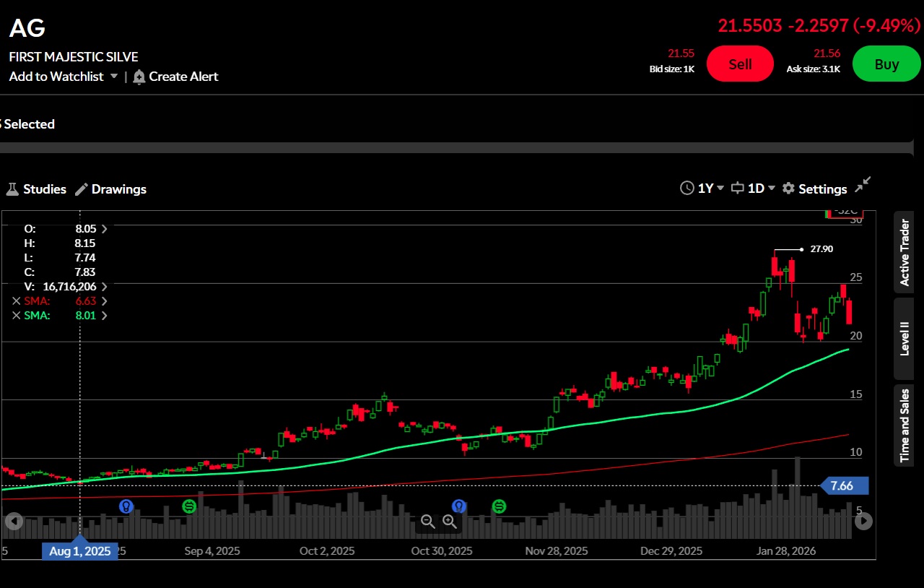Image resolution: width=924 pixels, height=588 pixels.
Task: Zoom in the chart with the plus magnifier
Action: click(450, 521)
